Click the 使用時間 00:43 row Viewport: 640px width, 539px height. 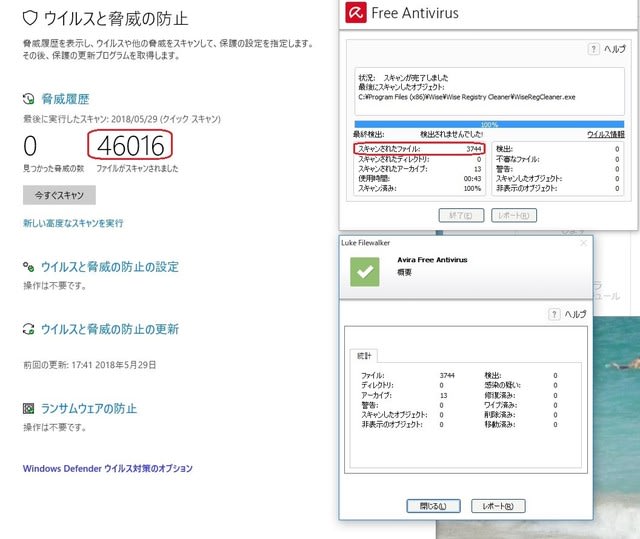pos(420,178)
